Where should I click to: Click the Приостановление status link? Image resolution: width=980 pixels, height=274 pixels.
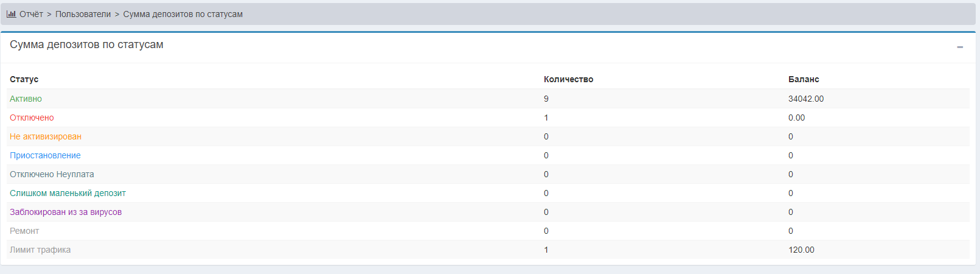(45, 155)
